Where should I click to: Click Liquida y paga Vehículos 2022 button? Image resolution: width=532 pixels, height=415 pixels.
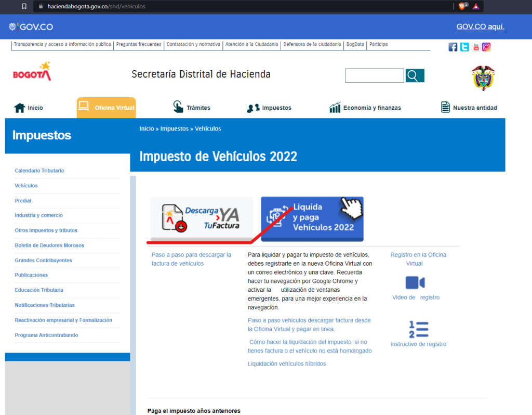pyautogui.click(x=312, y=218)
